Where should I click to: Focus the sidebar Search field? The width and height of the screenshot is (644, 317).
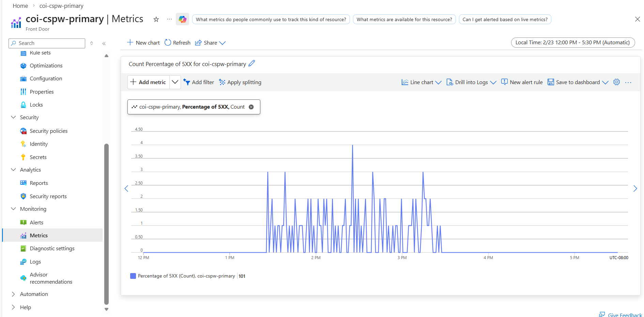(x=47, y=43)
